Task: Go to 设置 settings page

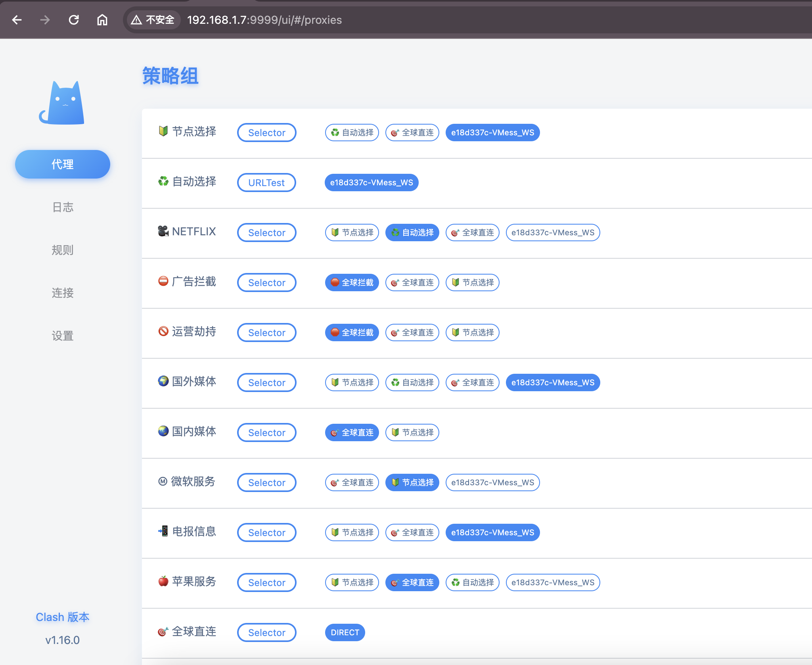Action: click(x=63, y=336)
